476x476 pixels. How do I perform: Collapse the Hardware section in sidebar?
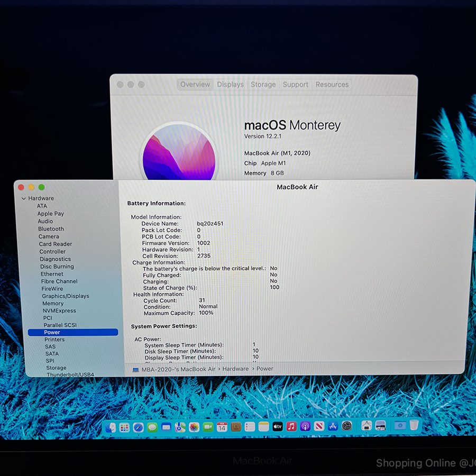tap(24, 198)
